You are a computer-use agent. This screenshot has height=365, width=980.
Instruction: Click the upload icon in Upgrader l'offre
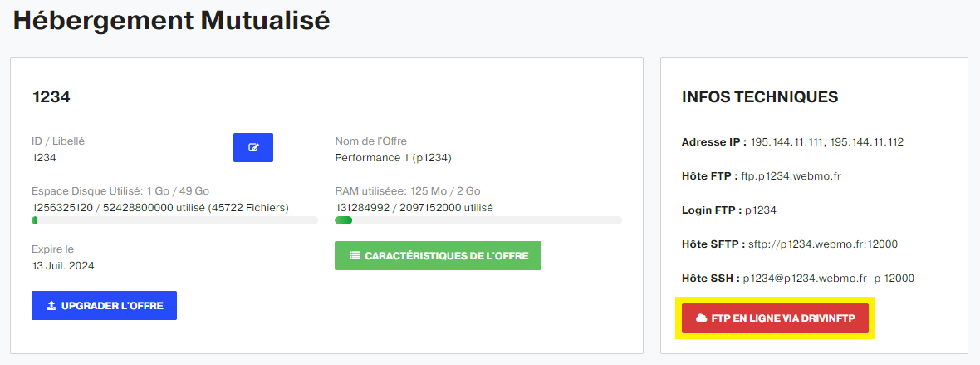coord(51,306)
